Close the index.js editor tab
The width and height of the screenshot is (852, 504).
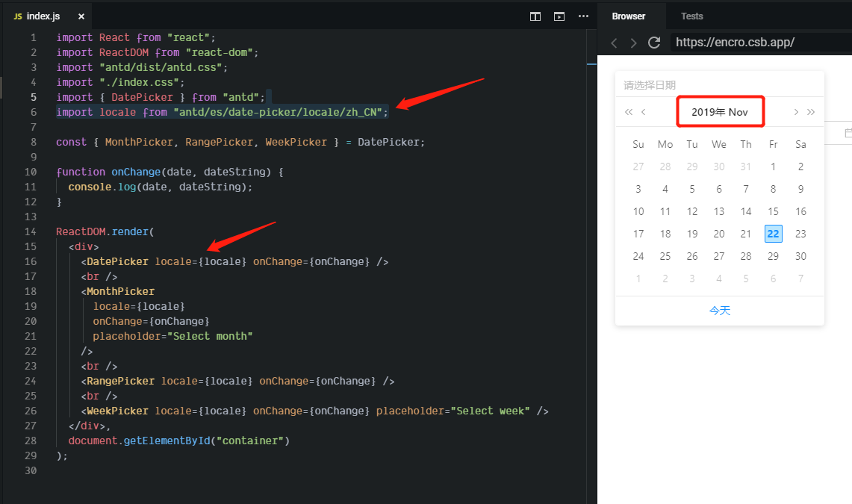pos(81,15)
